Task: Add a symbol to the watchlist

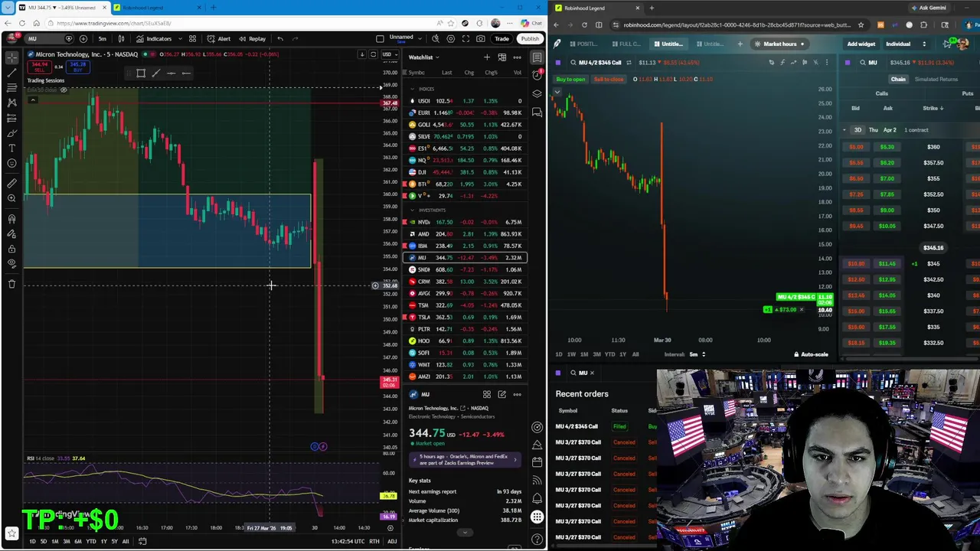Action: 486,57
